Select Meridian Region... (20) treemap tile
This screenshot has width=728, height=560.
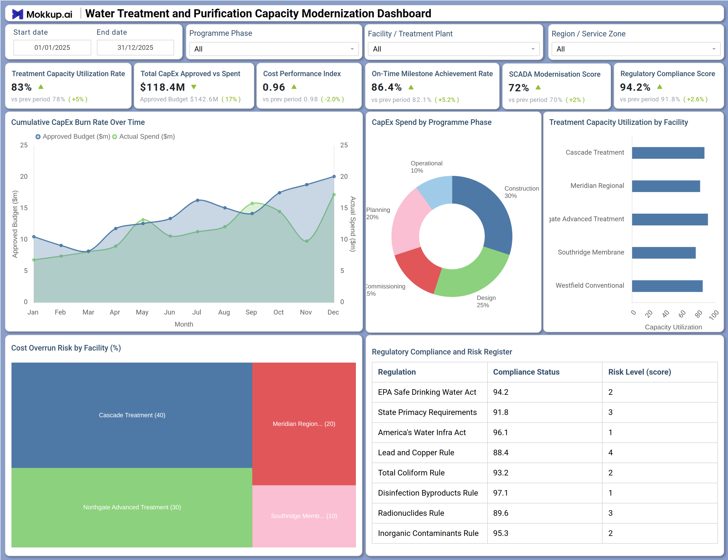tap(304, 424)
